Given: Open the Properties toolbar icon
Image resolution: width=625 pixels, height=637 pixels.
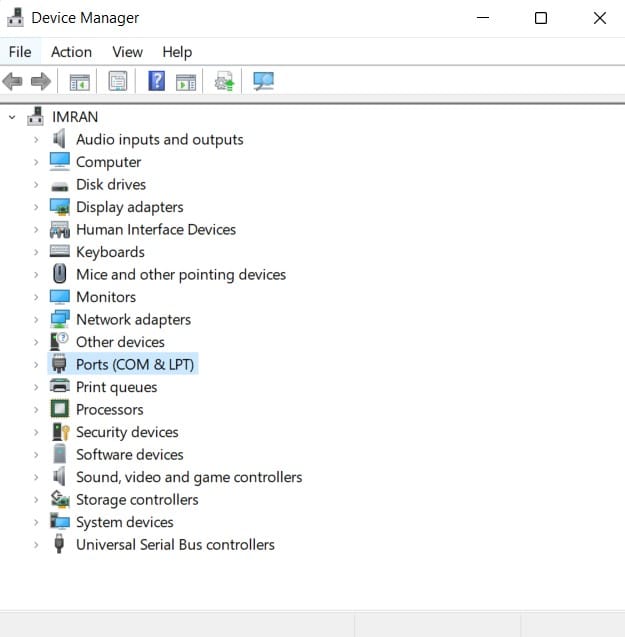Looking at the screenshot, I should click(118, 81).
